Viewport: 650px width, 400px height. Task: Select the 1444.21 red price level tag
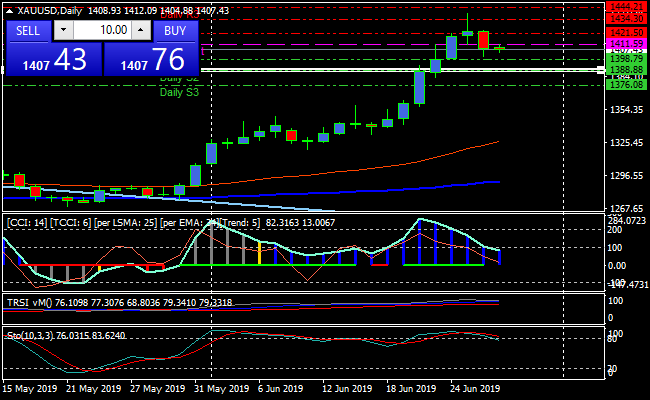click(x=625, y=7)
